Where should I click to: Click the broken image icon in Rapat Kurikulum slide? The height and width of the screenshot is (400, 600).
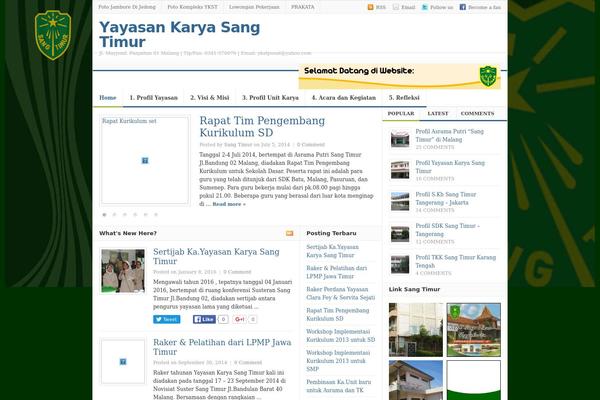click(x=145, y=161)
